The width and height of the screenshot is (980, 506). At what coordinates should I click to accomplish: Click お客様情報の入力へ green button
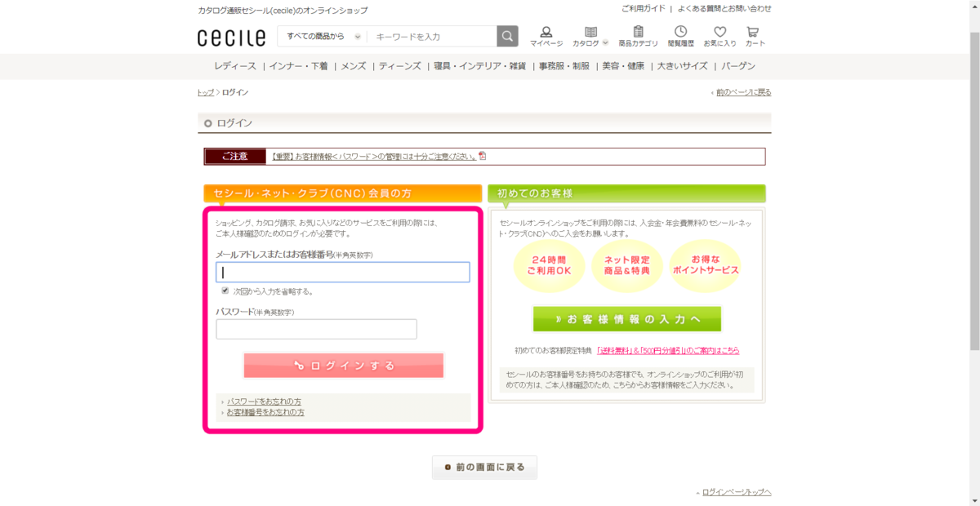627,319
